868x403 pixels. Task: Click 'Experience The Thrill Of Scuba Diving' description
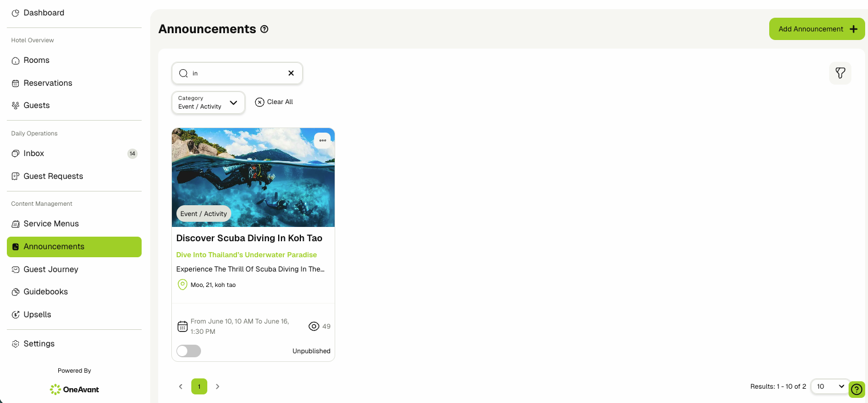coord(250,269)
